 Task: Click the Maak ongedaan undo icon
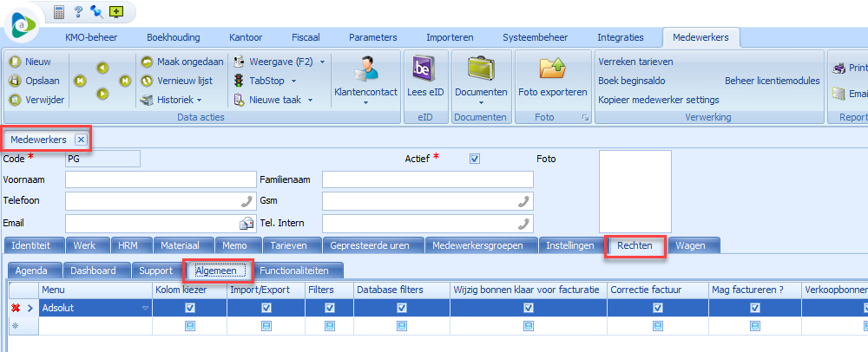click(147, 62)
